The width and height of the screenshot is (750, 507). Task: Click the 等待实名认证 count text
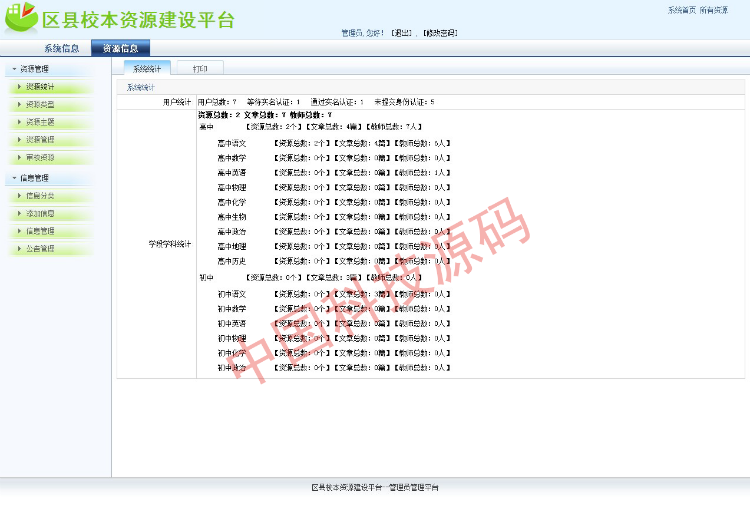[273, 102]
